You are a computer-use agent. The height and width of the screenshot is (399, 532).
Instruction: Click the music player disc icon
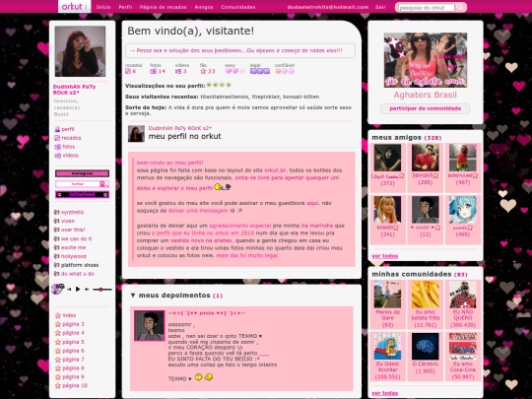pos(57,289)
